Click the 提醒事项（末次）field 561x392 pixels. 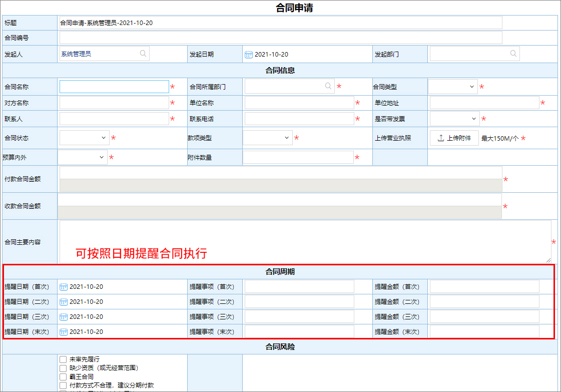[299, 332]
